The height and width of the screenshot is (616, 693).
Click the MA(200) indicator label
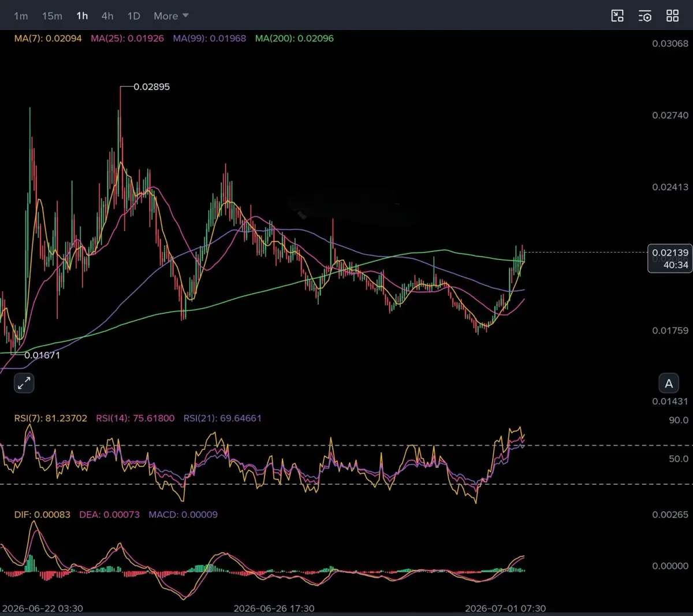point(295,38)
